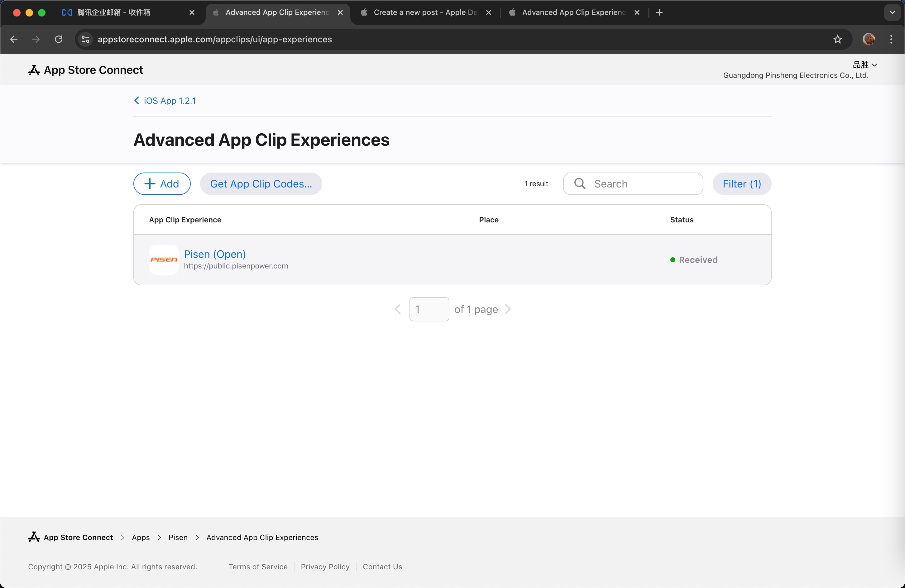
Task: Open App Store Connect header logo
Action: click(x=86, y=70)
